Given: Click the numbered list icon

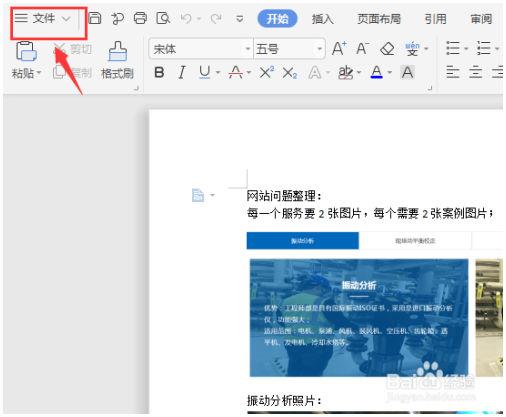Looking at the screenshot, I should click(484, 48).
